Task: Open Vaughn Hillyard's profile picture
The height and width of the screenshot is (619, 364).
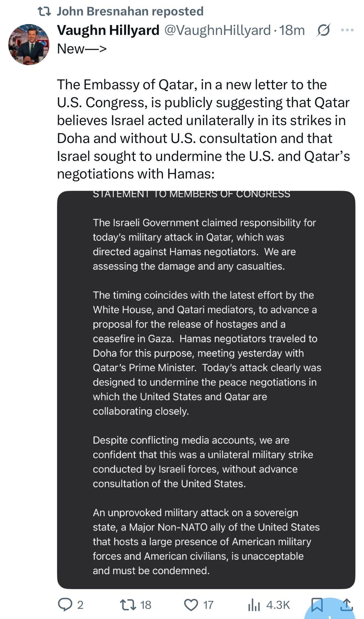Action: [x=29, y=44]
